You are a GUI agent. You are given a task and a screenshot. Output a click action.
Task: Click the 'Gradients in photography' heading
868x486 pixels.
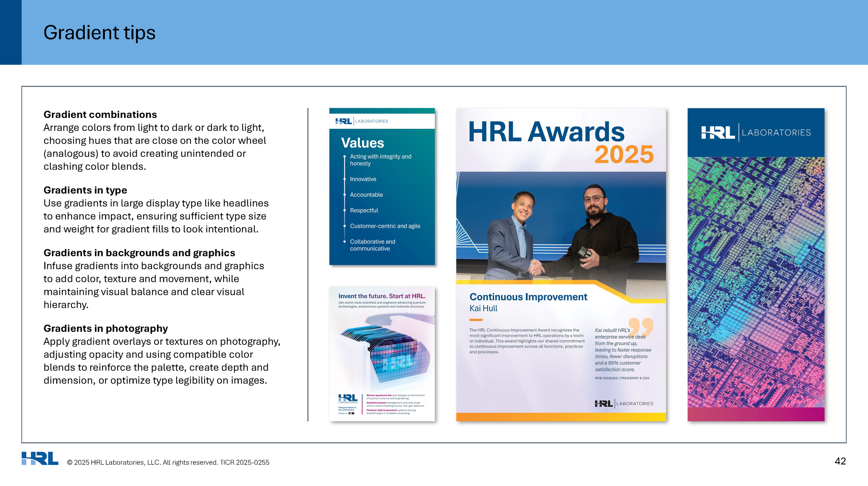(x=106, y=328)
